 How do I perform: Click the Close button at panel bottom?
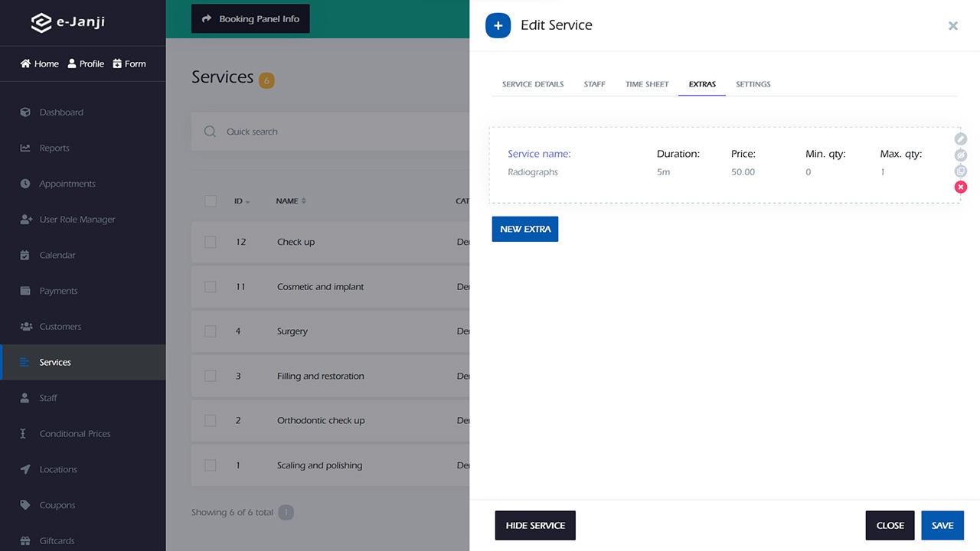(x=890, y=526)
